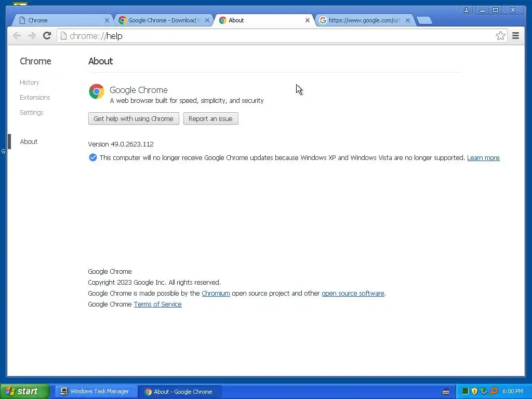Close the google.com/url tab

coord(408,20)
